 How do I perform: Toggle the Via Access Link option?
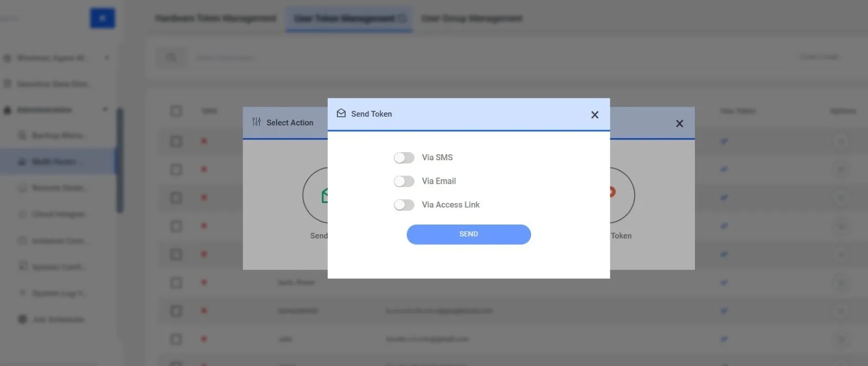[404, 205]
